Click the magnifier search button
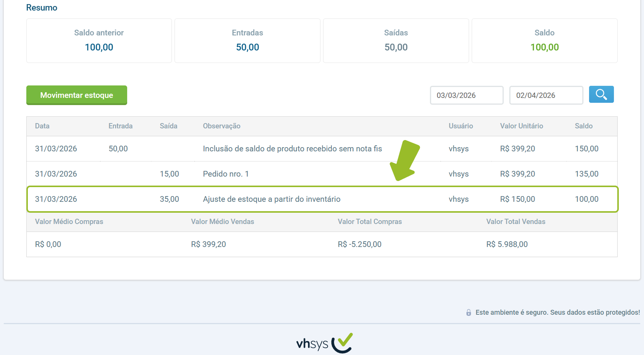 tap(601, 94)
